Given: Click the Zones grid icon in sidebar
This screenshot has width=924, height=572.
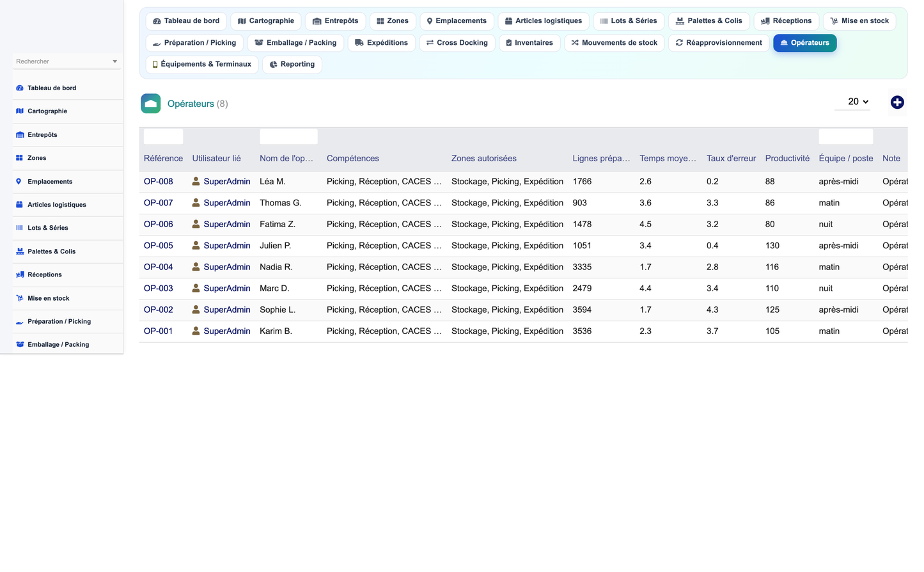Looking at the screenshot, I should coord(20,158).
